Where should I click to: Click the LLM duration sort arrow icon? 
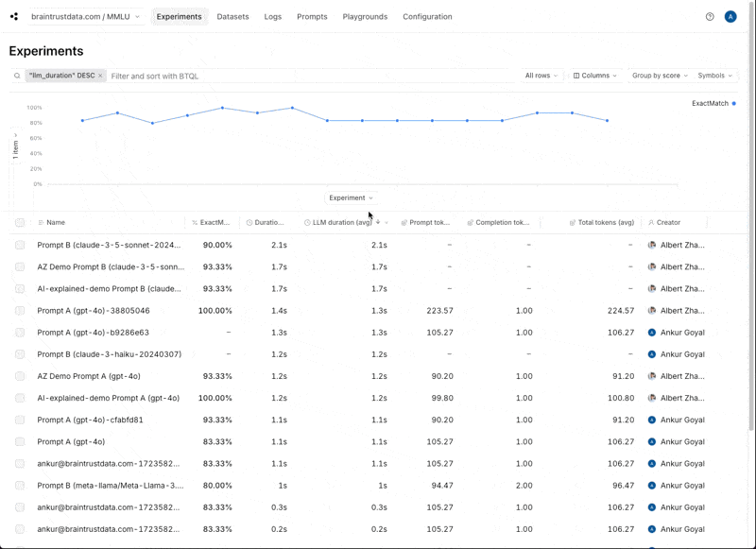tap(378, 222)
